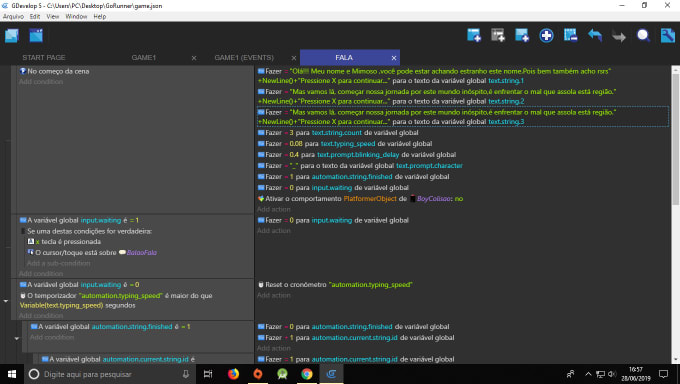
Task: Click the add new event icon
Action: tap(474, 35)
